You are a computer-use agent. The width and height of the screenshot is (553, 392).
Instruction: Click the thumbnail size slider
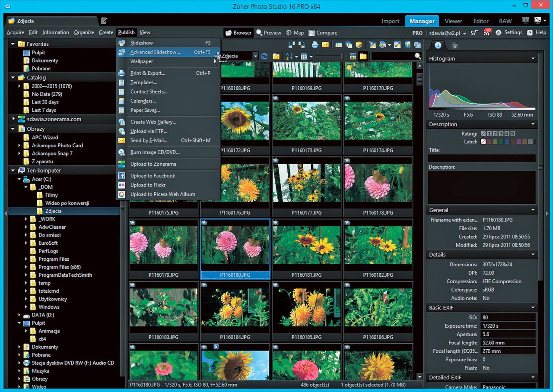[x=329, y=57]
